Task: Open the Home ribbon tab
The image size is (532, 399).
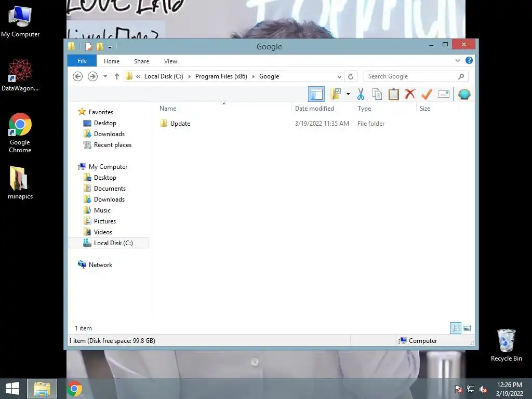Action: pyautogui.click(x=112, y=61)
